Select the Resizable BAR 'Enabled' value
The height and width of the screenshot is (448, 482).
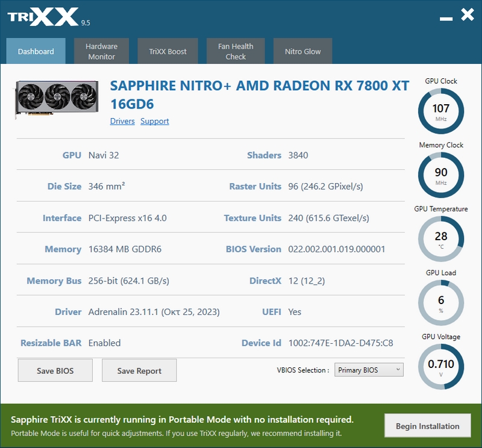104,343
